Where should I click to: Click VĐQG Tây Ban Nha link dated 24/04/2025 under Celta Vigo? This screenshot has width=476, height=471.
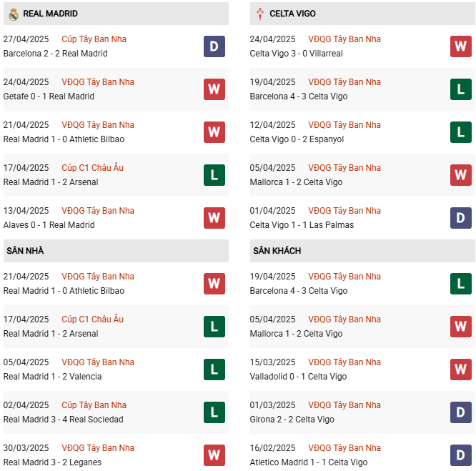pyautogui.click(x=344, y=39)
